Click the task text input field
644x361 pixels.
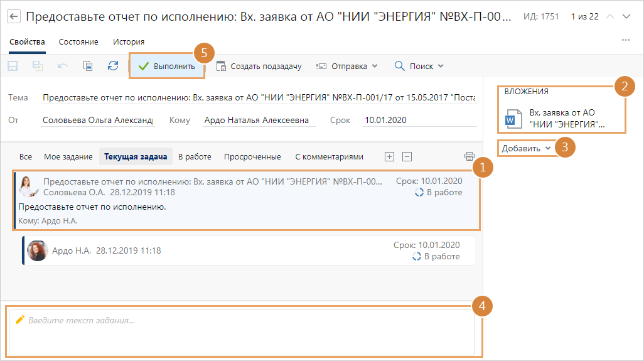242,331
